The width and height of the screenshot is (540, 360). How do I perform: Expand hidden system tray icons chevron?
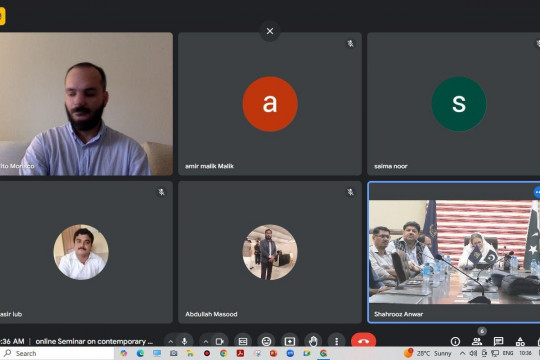click(463, 353)
